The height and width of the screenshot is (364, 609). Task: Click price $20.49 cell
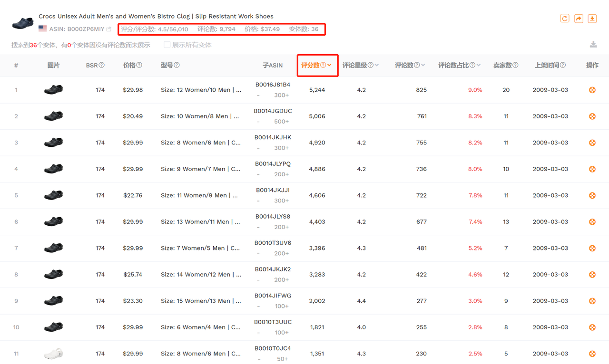133,116
